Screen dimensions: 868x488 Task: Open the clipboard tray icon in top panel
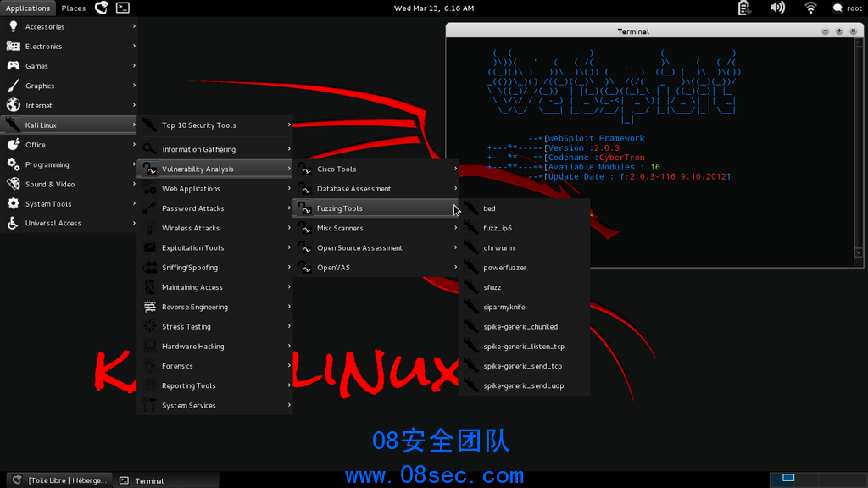click(744, 8)
